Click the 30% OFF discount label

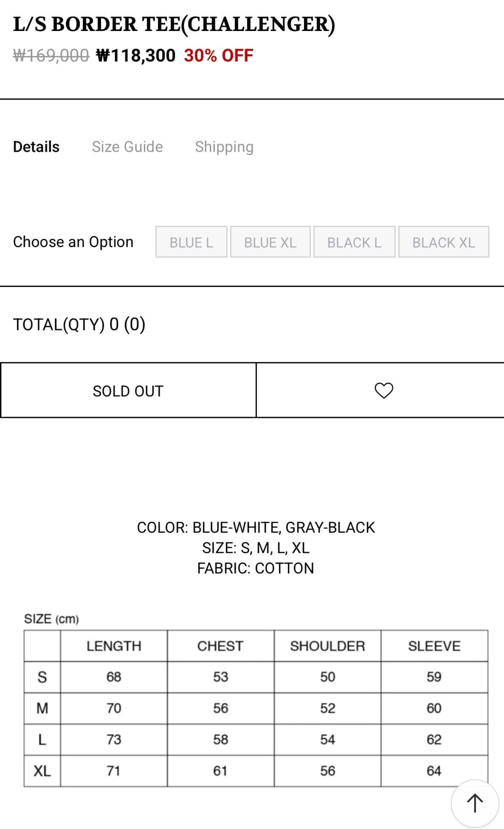click(x=218, y=55)
